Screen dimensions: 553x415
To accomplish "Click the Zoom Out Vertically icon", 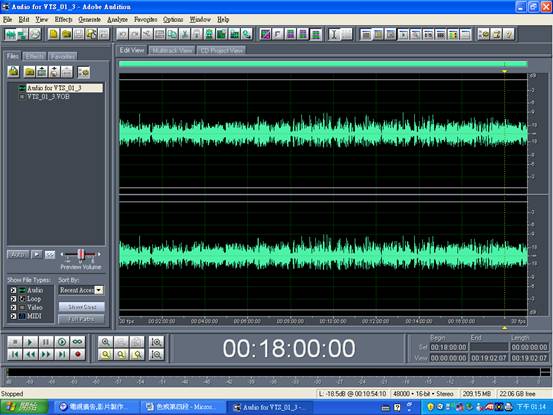I will [156, 354].
